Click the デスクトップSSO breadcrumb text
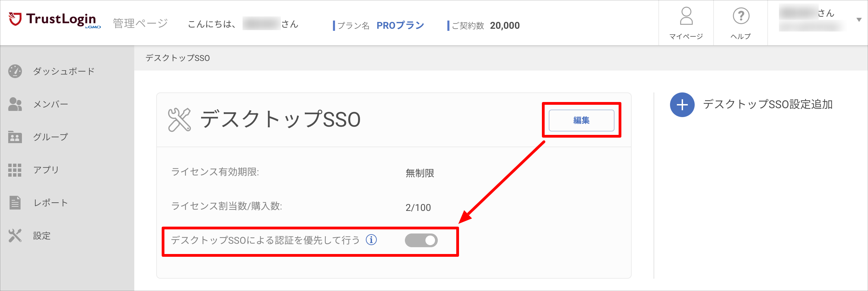 click(177, 58)
